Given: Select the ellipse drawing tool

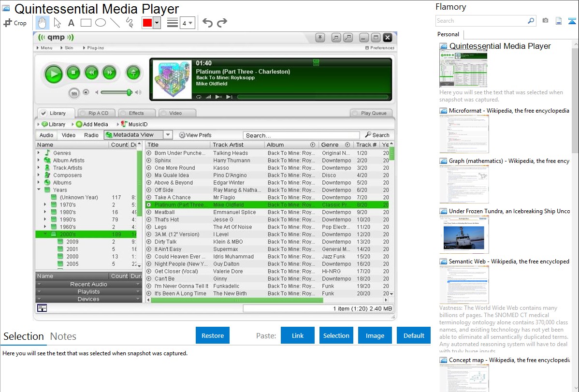Looking at the screenshot, I should tap(101, 23).
